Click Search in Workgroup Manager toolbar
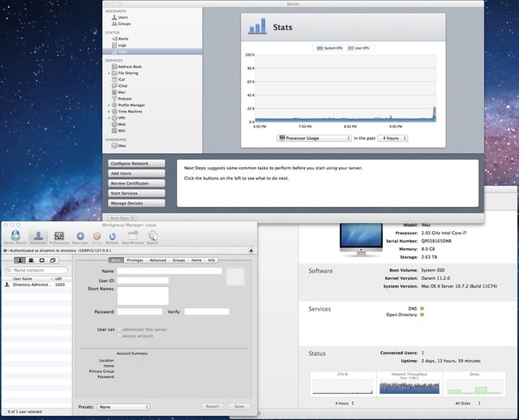 coord(152,238)
